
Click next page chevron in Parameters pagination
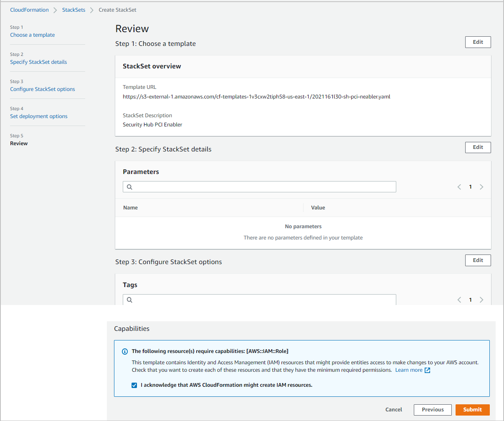tap(481, 187)
